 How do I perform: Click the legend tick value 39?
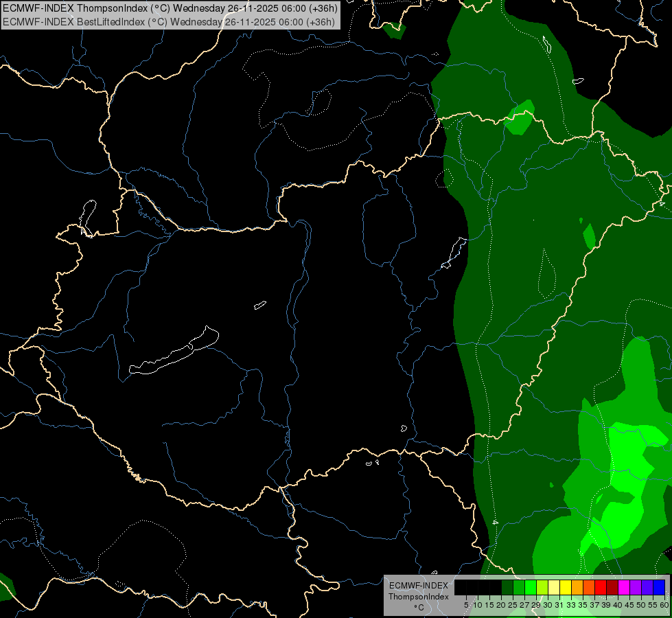point(606,605)
